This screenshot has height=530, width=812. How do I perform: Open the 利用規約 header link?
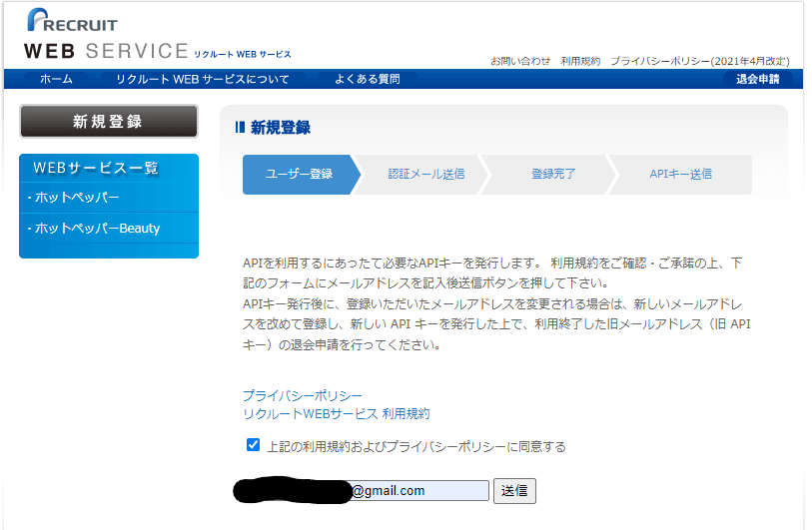pyautogui.click(x=580, y=61)
